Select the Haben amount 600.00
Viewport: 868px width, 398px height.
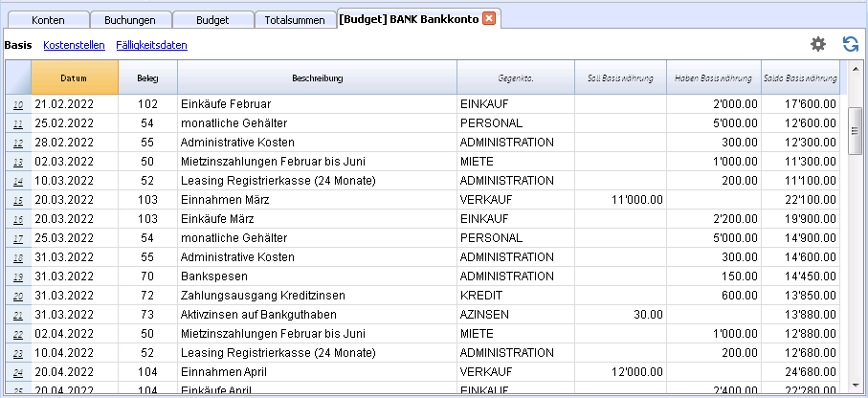(x=714, y=296)
